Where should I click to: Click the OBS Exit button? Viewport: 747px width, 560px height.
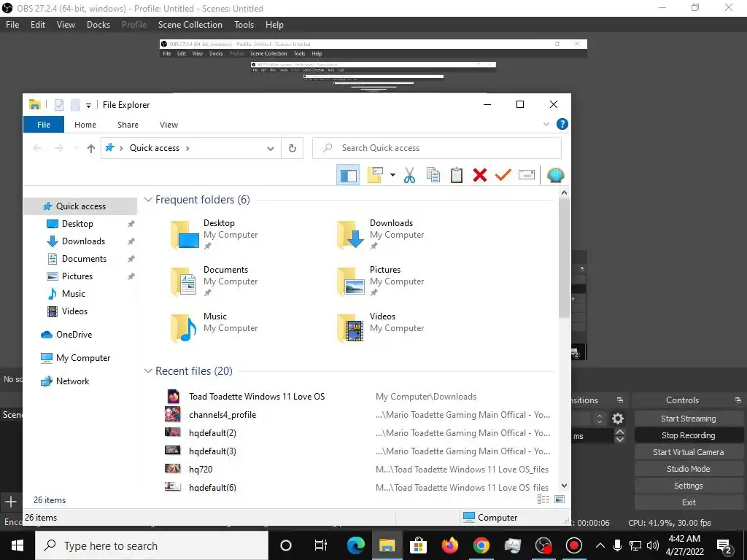[x=688, y=502]
